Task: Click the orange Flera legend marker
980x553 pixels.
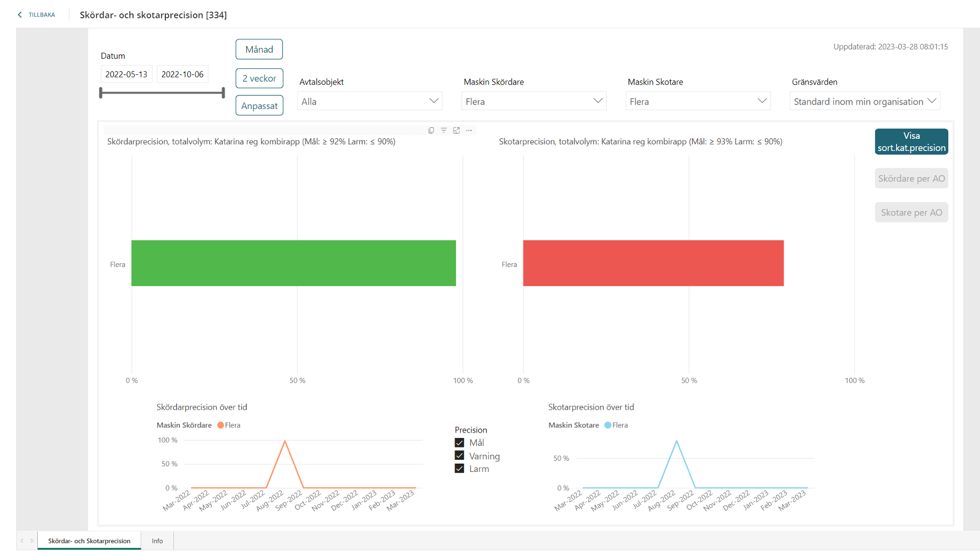Action: [221, 425]
